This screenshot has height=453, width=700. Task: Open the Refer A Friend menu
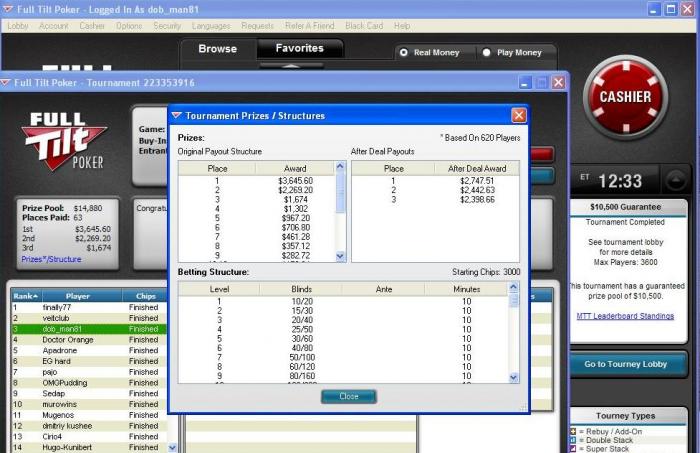click(309, 26)
